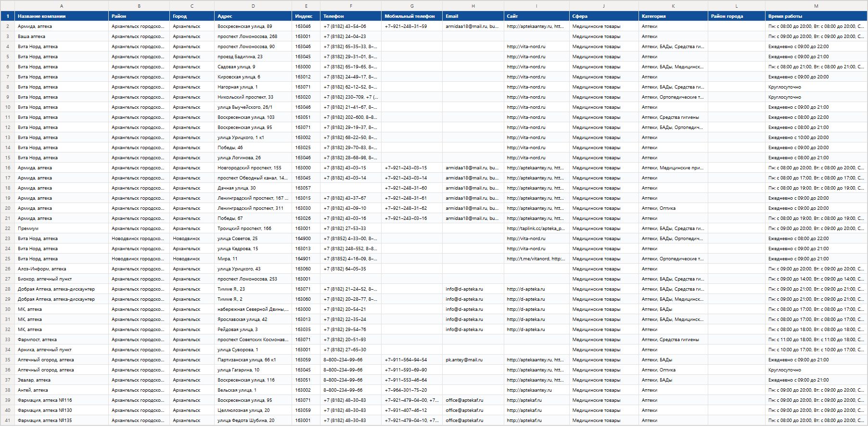Click the 'Сфера' header cell
The image size is (868, 434).
(x=604, y=16)
